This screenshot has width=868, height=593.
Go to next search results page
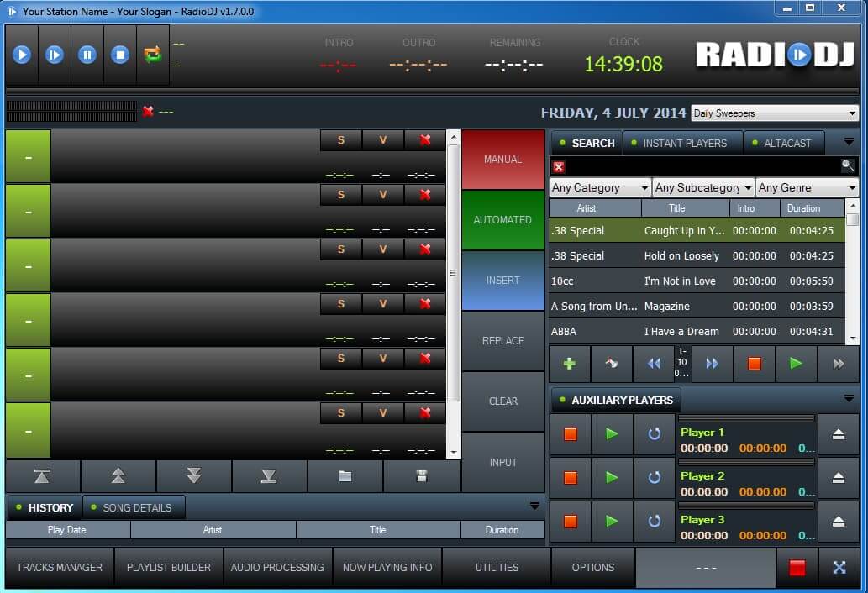(712, 364)
